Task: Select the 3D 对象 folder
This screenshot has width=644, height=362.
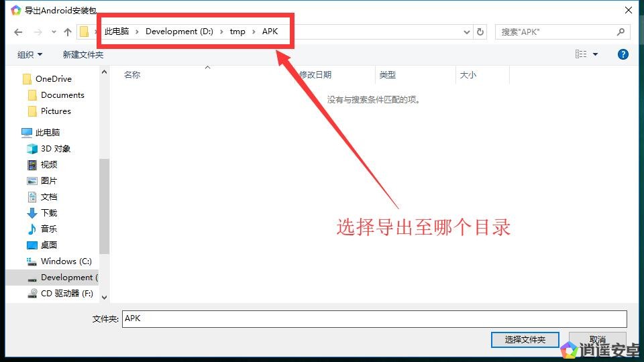Action: click(x=55, y=149)
